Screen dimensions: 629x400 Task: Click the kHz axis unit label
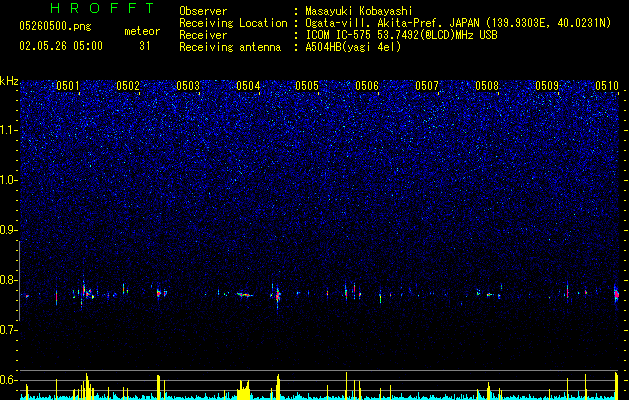coord(9,81)
